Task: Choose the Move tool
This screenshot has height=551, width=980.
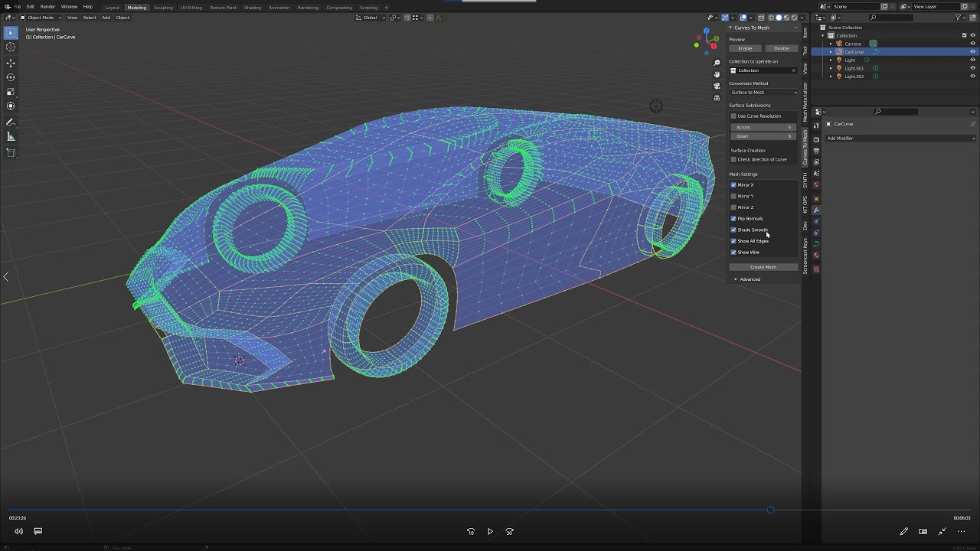Action: click(x=11, y=63)
